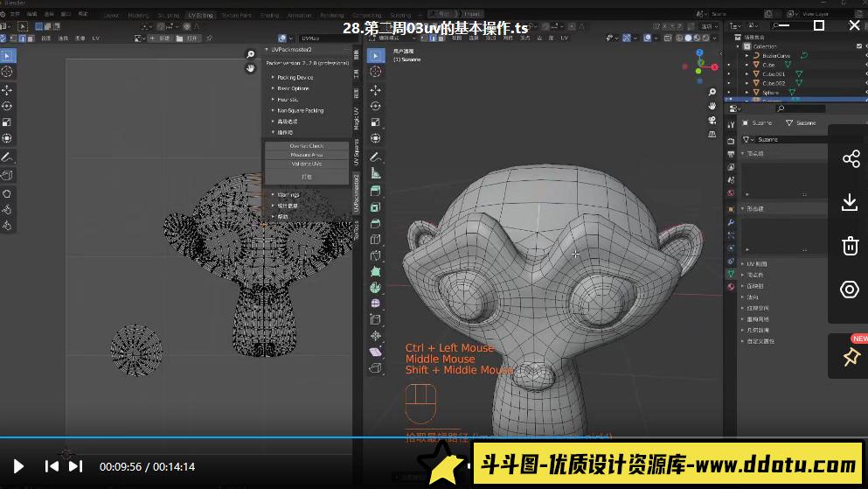868x489 pixels.
Task: Skip to the next video
Action: click(x=76, y=466)
